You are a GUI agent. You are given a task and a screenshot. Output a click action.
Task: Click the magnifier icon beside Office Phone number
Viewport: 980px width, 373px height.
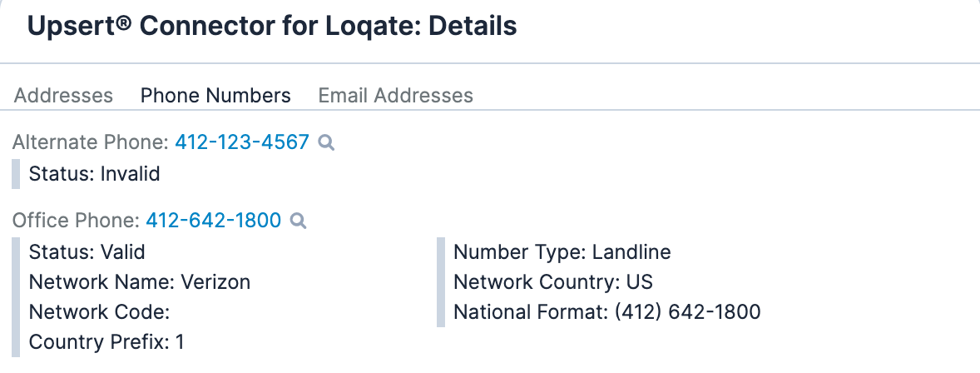point(299,221)
